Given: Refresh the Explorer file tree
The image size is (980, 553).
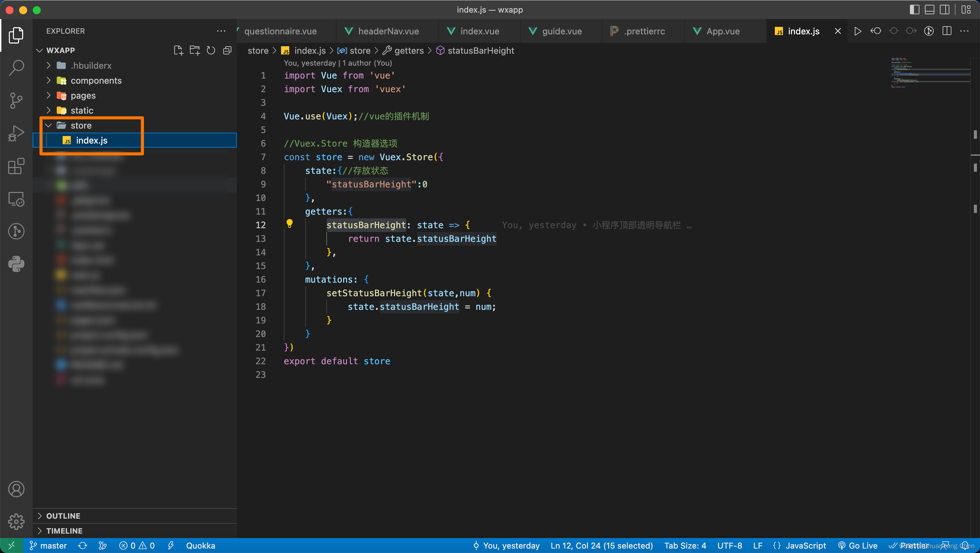Looking at the screenshot, I should pyautogui.click(x=211, y=50).
